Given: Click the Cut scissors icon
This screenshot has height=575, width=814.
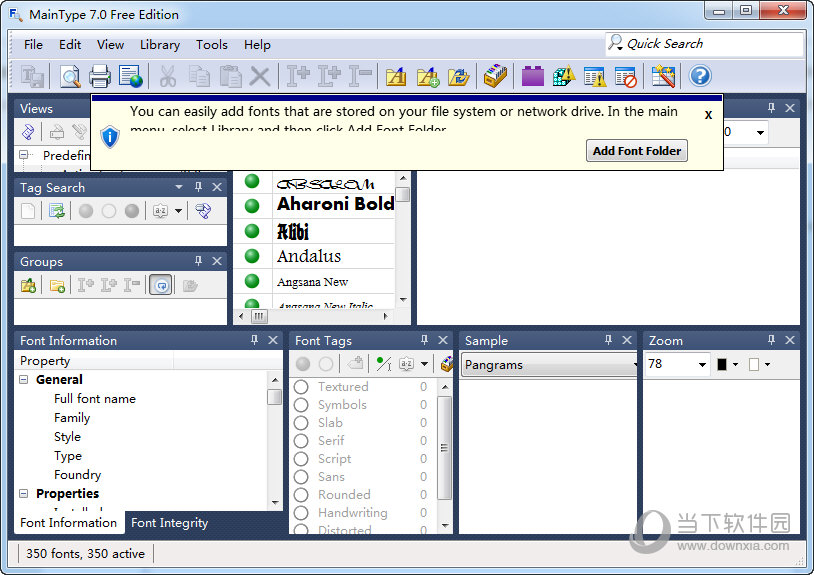Looking at the screenshot, I should point(167,76).
